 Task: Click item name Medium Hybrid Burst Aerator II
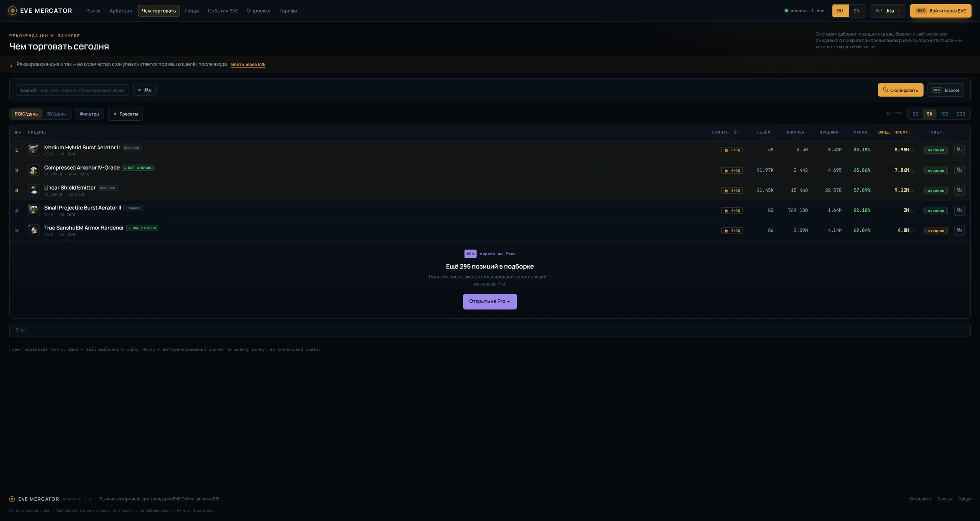(x=82, y=148)
